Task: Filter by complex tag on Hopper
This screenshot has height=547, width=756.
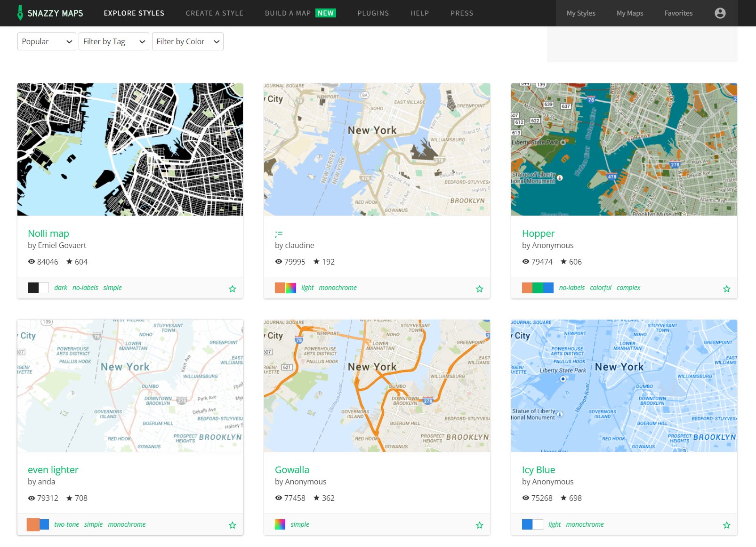Action: (x=628, y=288)
